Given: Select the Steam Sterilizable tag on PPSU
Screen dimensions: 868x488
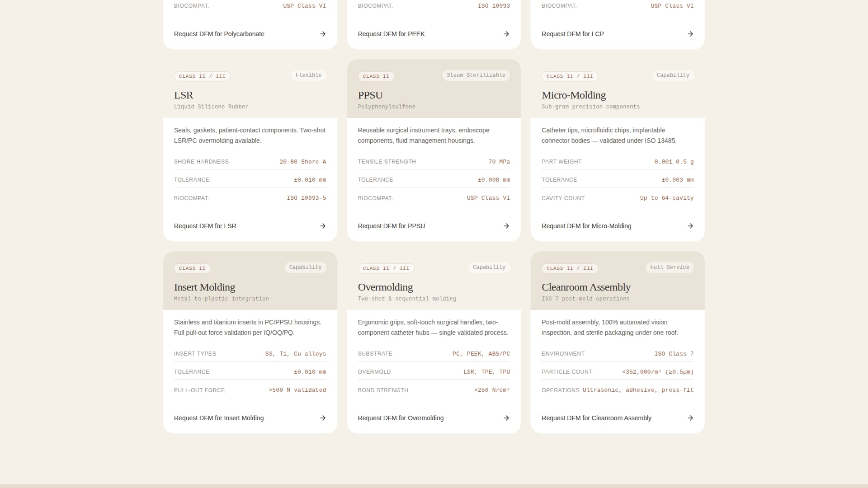Looking at the screenshot, I should click(476, 75).
